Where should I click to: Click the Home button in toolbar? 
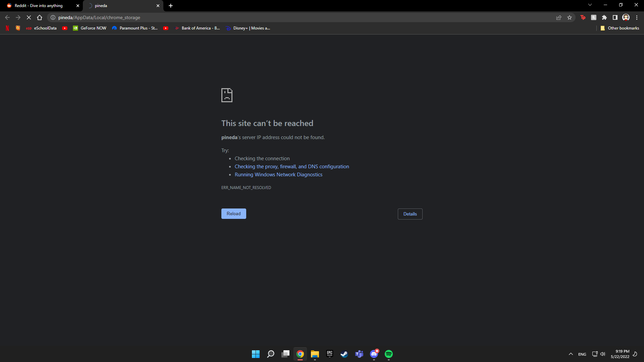click(x=40, y=17)
